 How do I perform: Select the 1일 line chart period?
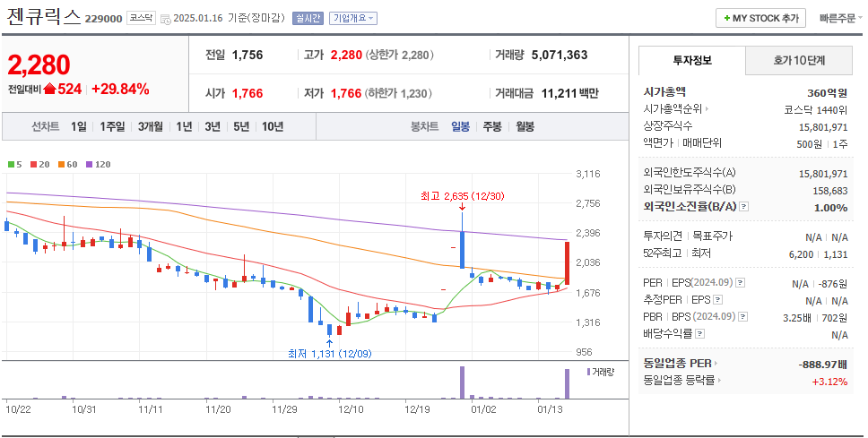click(79, 126)
